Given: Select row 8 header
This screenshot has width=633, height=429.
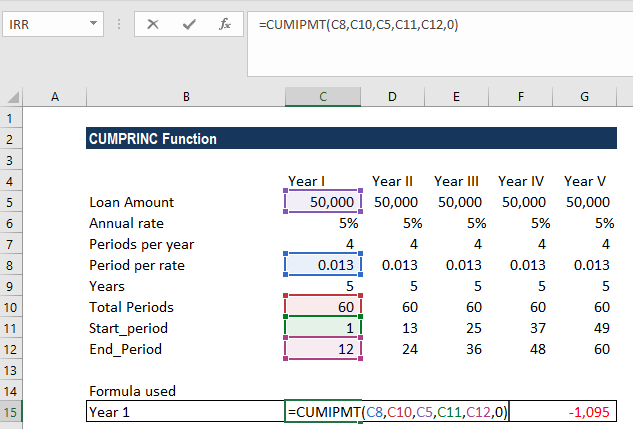Looking at the screenshot, I should click(x=10, y=266).
